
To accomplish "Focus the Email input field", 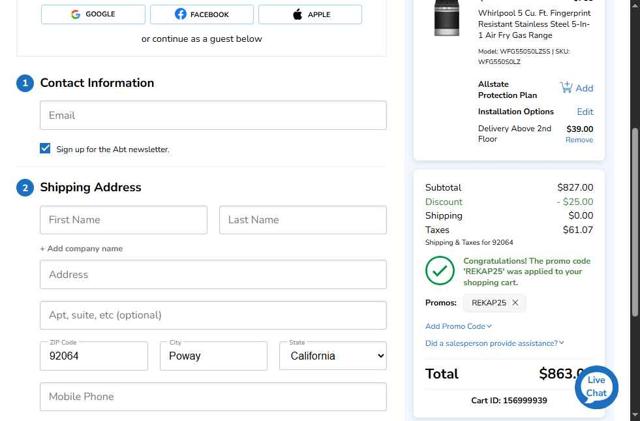I will pyautogui.click(x=213, y=115).
